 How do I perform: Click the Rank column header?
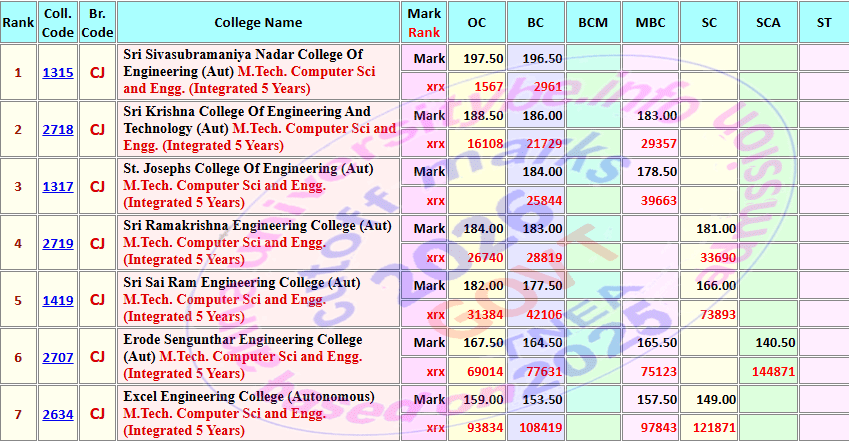18,22
